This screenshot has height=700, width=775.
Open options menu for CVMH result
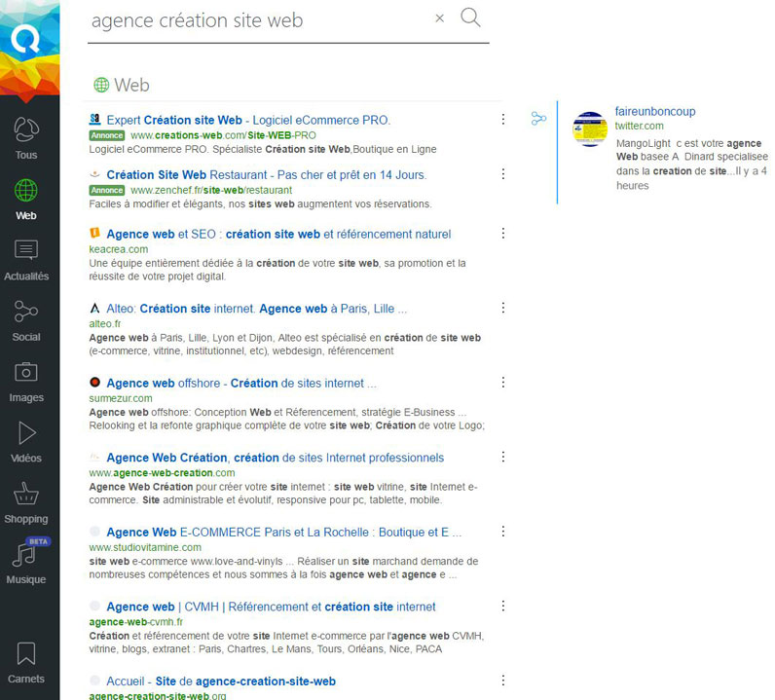[x=502, y=607]
